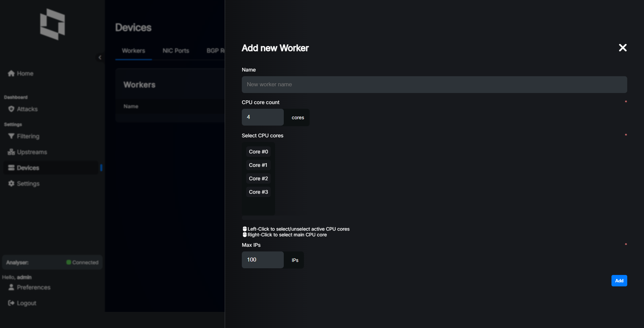This screenshot has width=644, height=328.
Task: Click the Preferences user icon
Action: (x=11, y=287)
